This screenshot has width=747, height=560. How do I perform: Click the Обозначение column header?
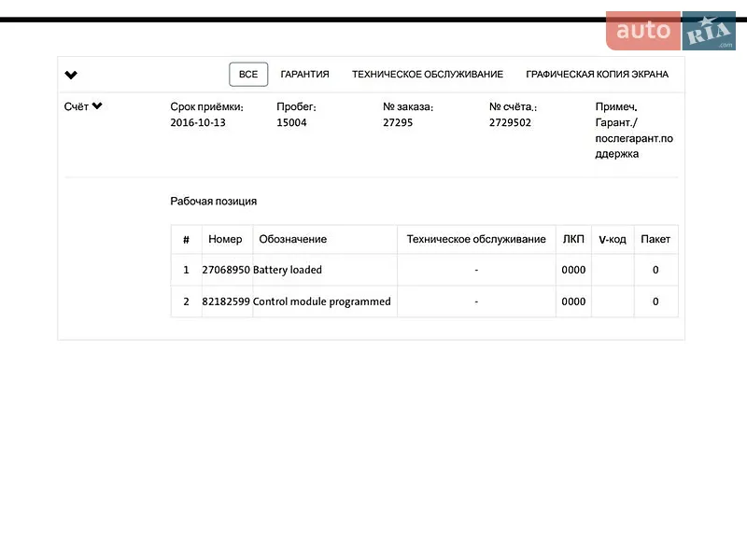tap(293, 239)
